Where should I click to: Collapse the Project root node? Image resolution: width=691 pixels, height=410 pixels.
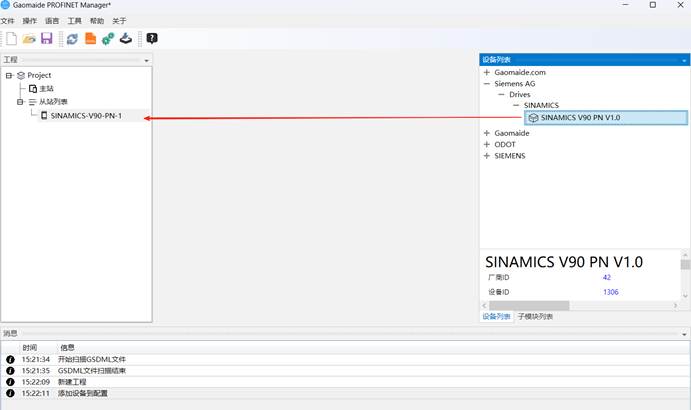(9, 75)
